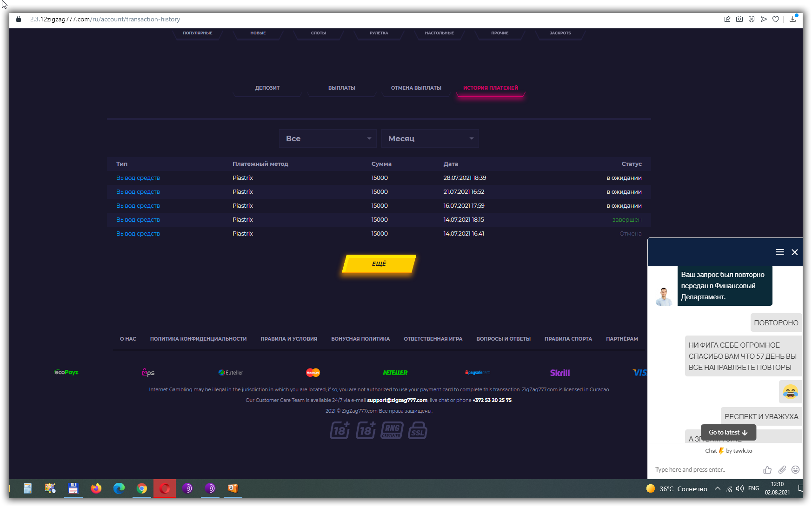
Task: Open the РУЛЕТКА games category
Action: point(379,33)
